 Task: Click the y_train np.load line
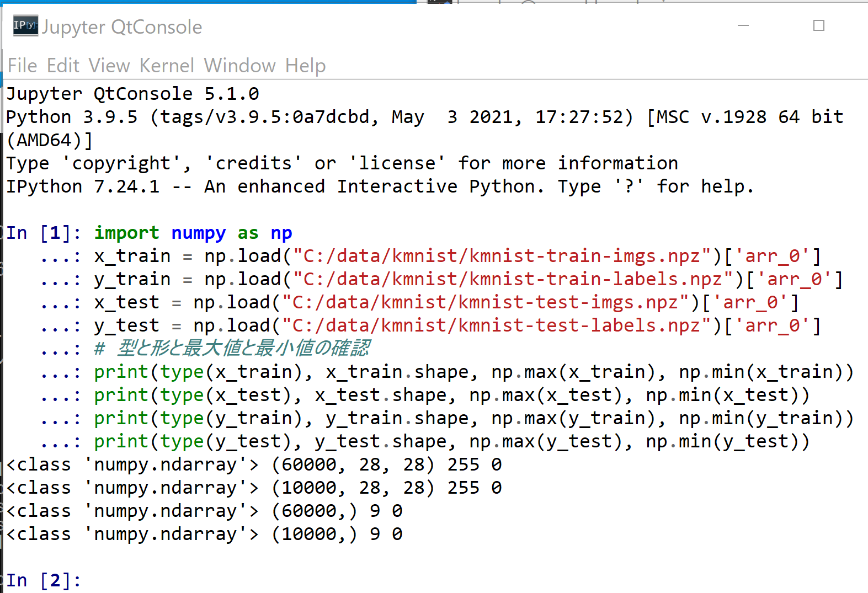tap(468, 279)
